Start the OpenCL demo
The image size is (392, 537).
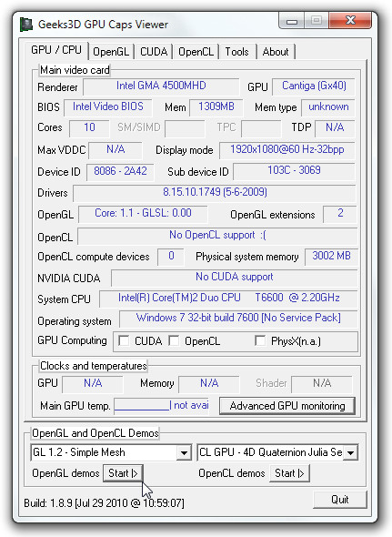pos(289,473)
